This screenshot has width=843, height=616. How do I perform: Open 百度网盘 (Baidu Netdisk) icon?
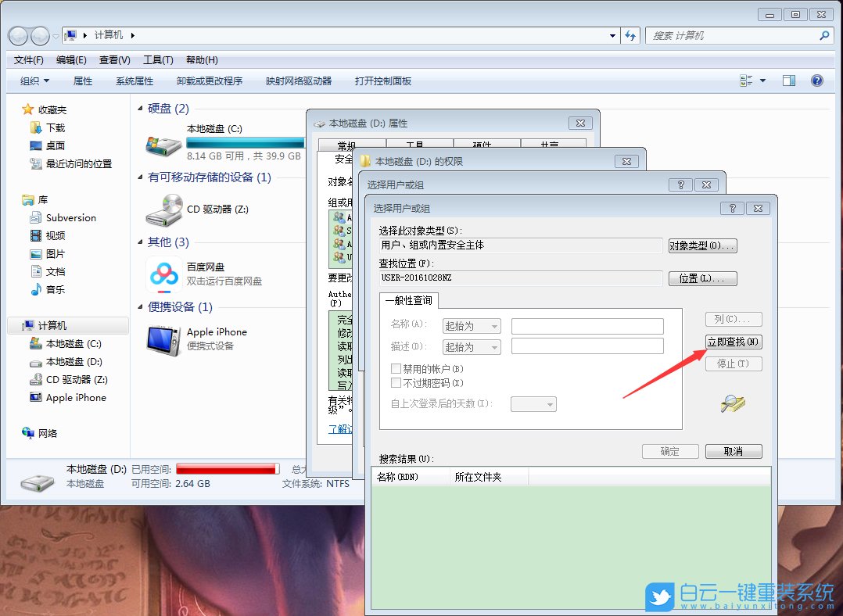(x=163, y=275)
